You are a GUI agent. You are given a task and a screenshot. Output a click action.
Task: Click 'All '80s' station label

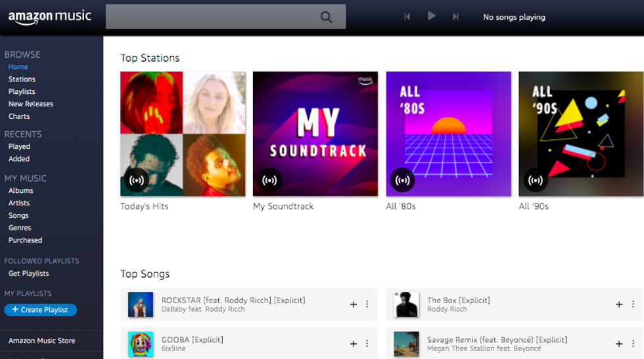coord(401,206)
